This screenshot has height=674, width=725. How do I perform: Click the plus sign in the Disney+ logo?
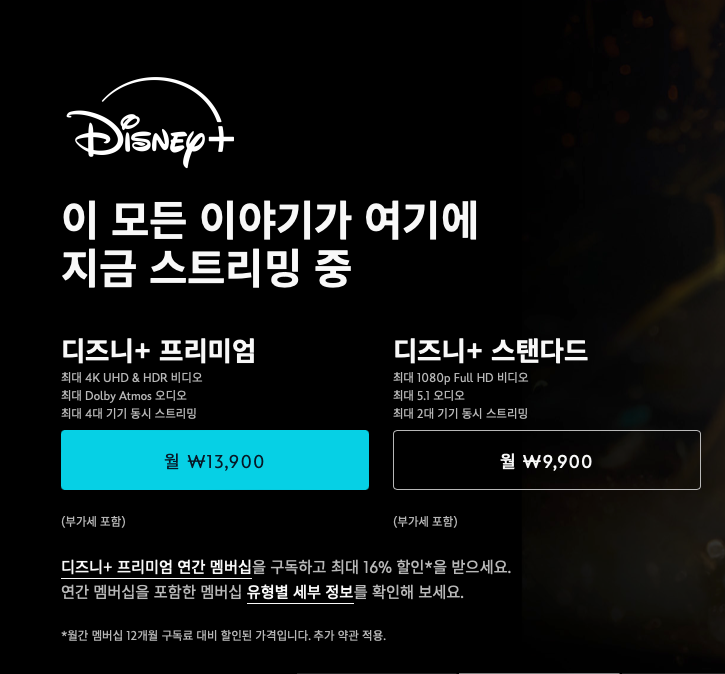pyautogui.click(x=219, y=138)
